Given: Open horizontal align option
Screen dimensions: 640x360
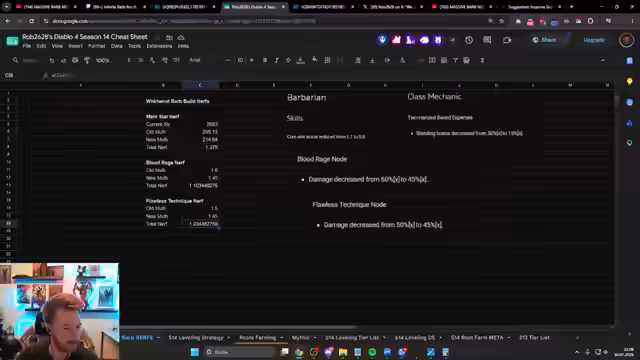Looking at the screenshot, I should pyautogui.click(x=358, y=60).
